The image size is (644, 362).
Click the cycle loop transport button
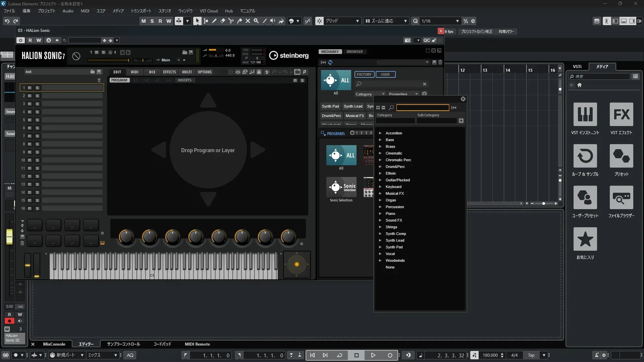(x=339, y=355)
